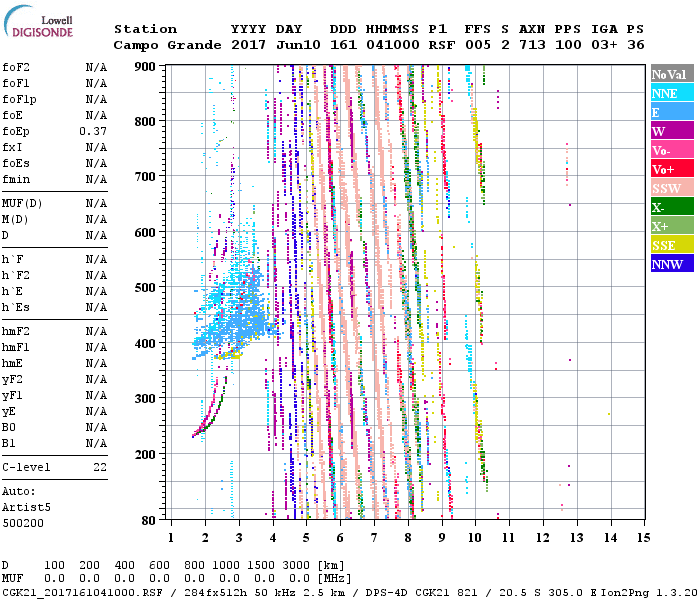Click the day-of-year value 161
This screenshot has height=600, width=700.
[x=343, y=45]
